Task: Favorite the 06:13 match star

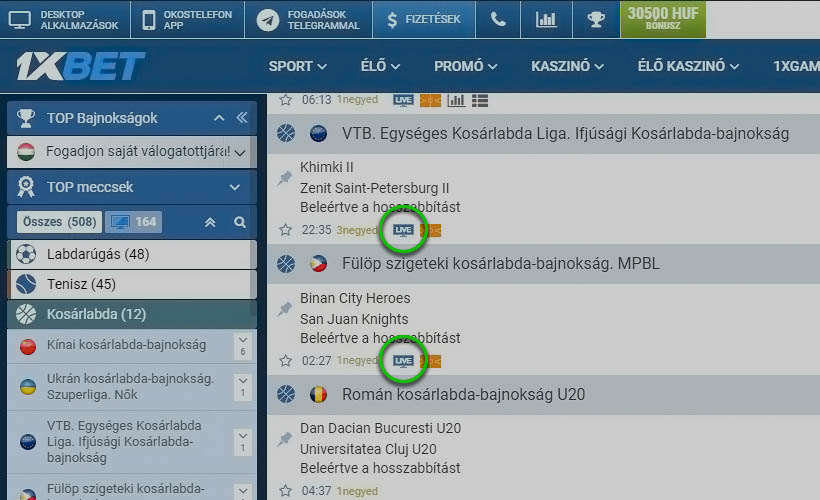Action: [286, 99]
